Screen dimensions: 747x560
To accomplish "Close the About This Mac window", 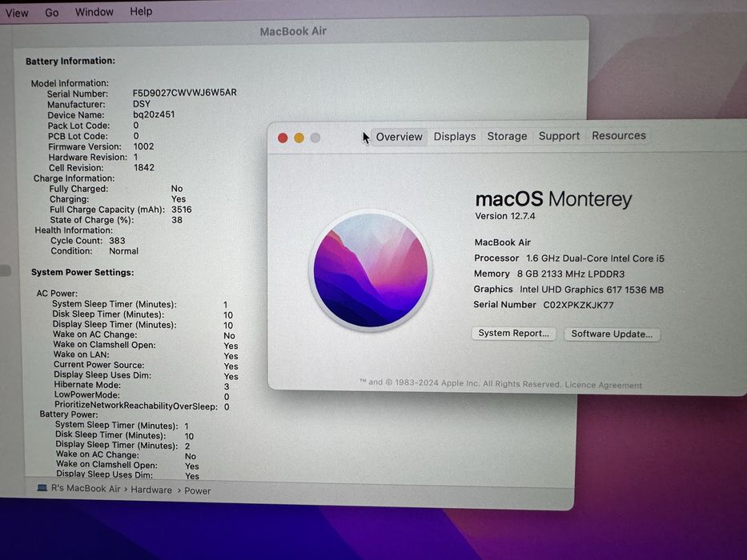I will 283,138.
